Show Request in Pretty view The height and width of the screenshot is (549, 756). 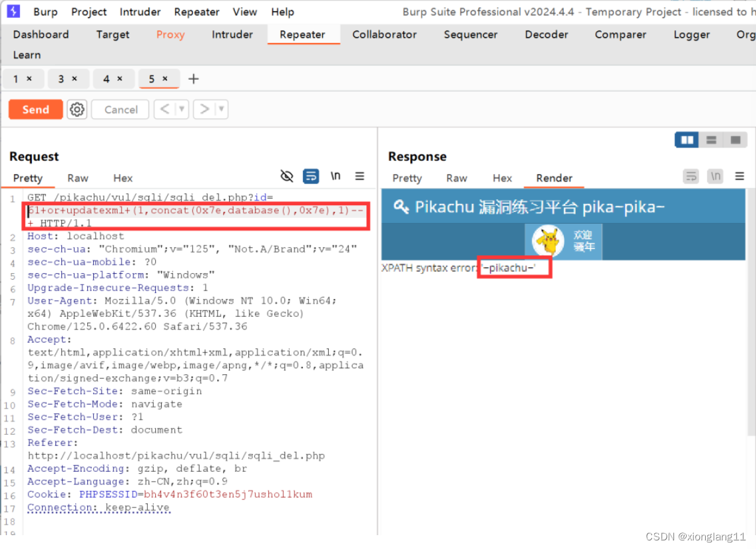click(28, 178)
